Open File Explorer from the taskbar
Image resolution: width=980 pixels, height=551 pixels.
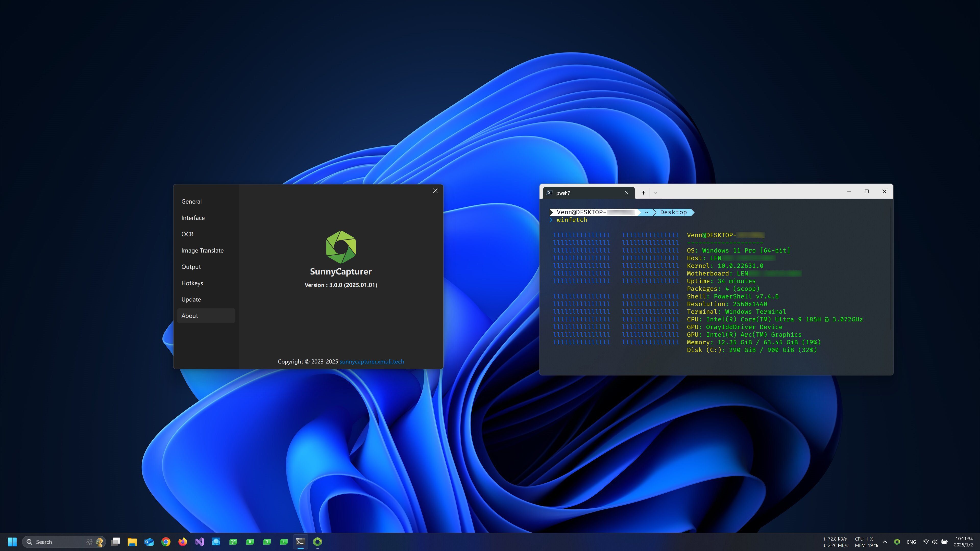[132, 542]
